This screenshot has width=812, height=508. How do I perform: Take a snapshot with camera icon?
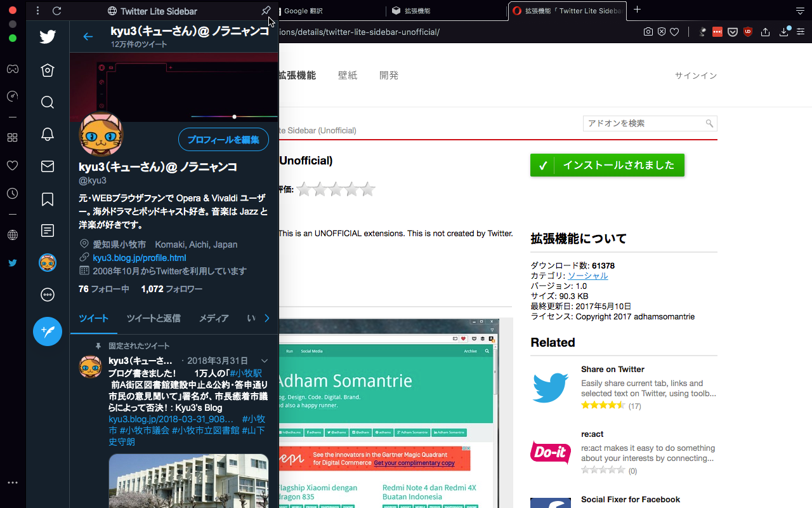648,32
